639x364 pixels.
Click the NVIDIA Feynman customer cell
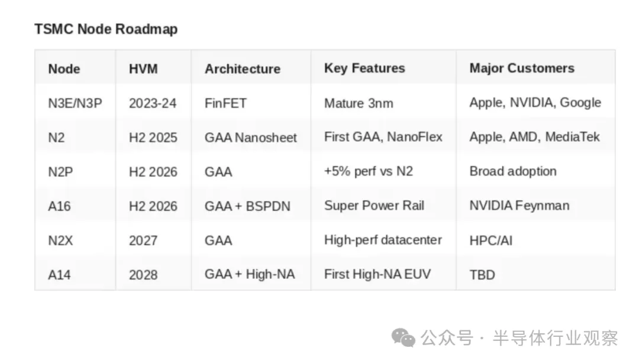519,206
